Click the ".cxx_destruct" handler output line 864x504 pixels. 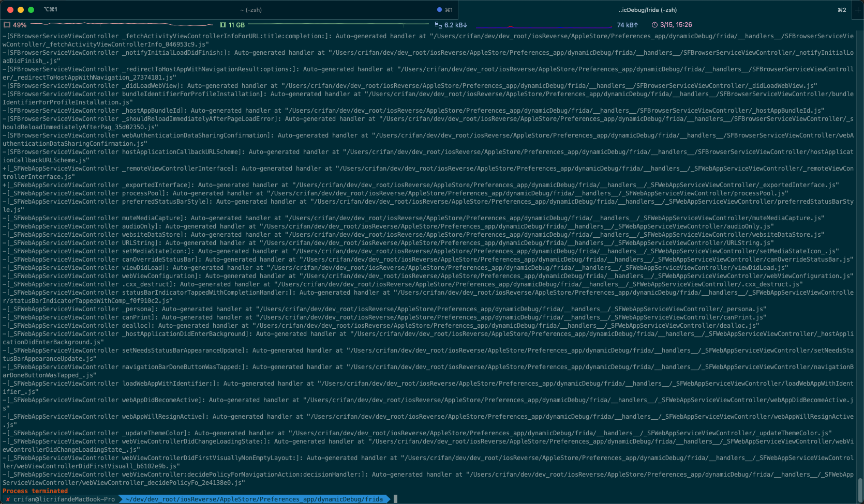tap(403, 284)
